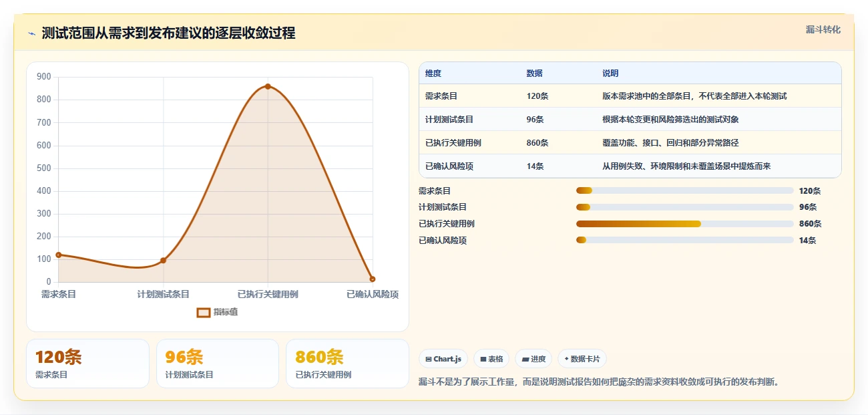
Task: Click the 120条 table cell
Action: pos(537,96)
